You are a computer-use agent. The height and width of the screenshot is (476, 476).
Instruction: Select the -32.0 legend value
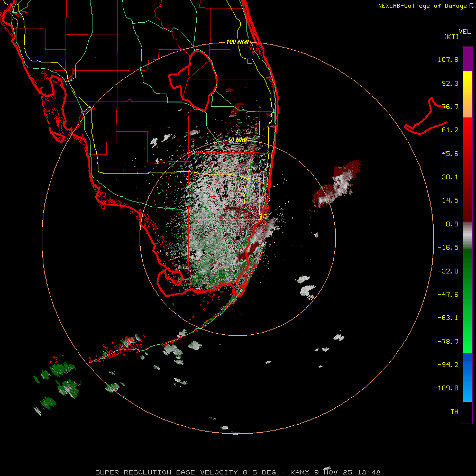(448, 271)
